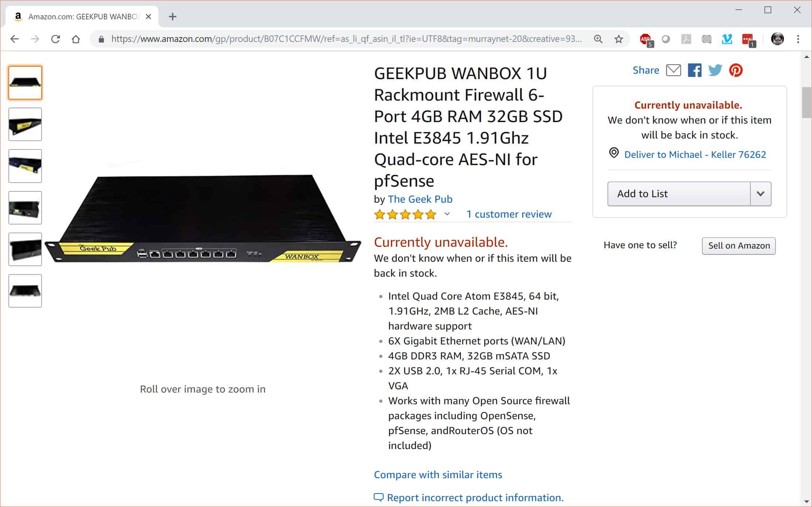Open the AdBlock Plus extension icon
Screen dimensions: 812x507
646,39
